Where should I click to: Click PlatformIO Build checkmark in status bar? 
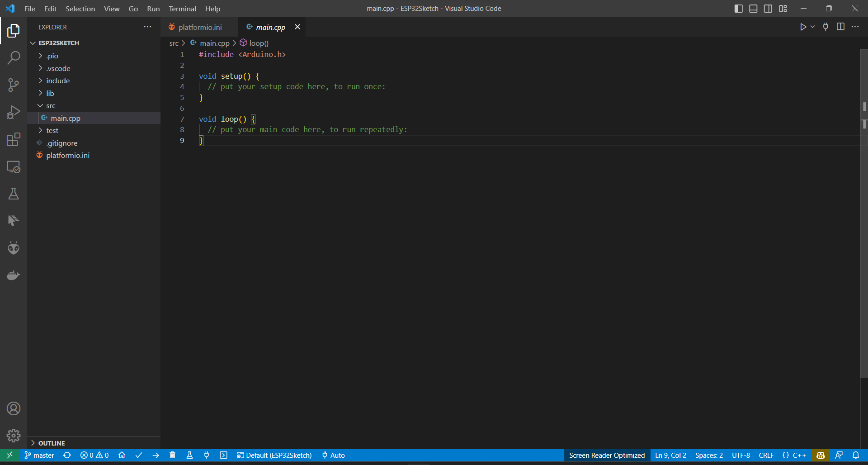tap(139, 455)
